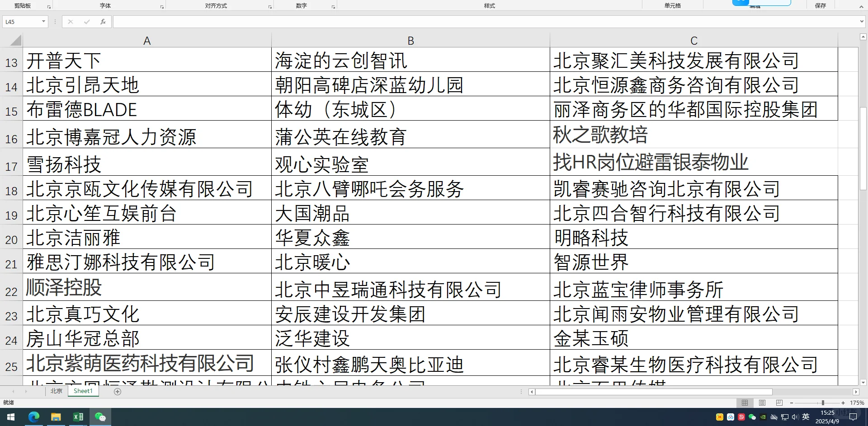Select cell containing 海淀的云创智讯
Screen dimensions: 868x426
410,61
